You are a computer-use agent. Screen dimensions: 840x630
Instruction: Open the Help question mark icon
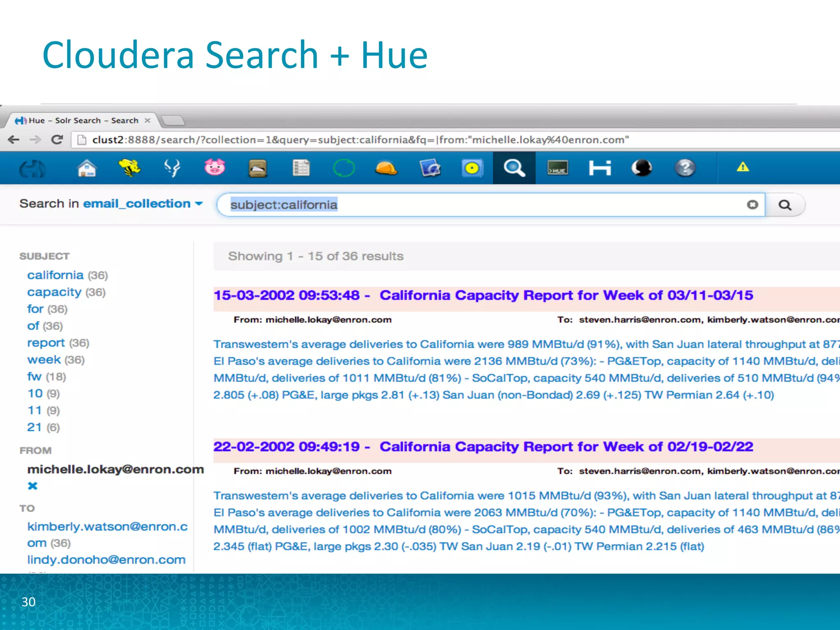pyautogui.click(x=685, y=168)
